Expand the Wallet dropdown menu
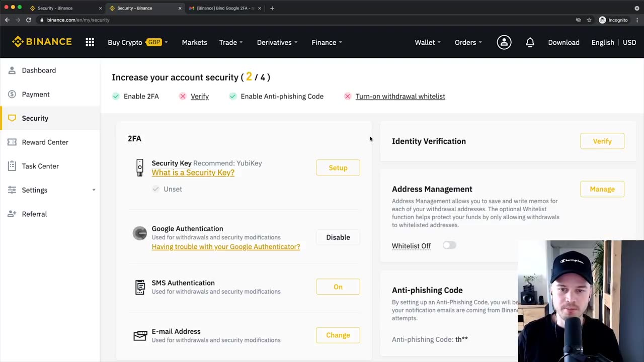 pyautogui.click(x=439, y=43)
